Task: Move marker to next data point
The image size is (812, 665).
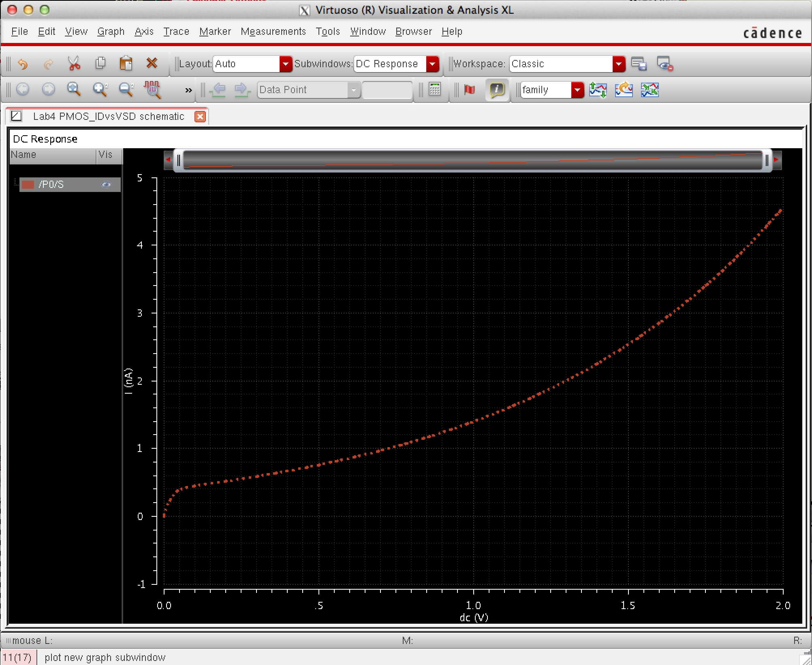Action: coord(243,90)
